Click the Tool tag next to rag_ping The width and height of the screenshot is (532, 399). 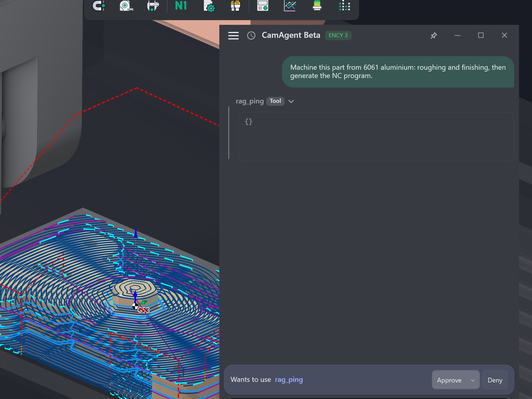pyautogui.click(x=275, y=101)
